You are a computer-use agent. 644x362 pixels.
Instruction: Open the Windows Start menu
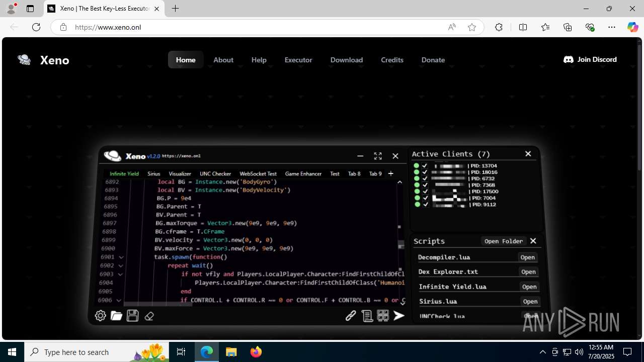pos(12,352)
